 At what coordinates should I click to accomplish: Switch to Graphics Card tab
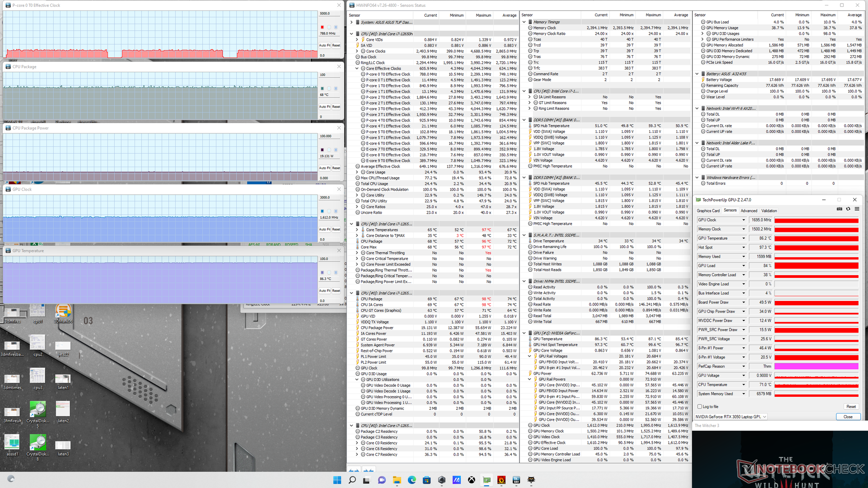click(708, 211)
